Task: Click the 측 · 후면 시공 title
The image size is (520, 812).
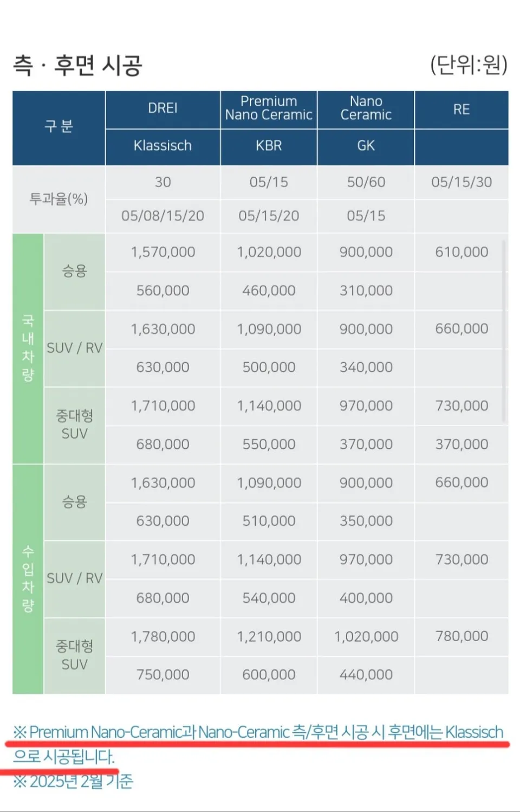Action: (x=77, y=66)
